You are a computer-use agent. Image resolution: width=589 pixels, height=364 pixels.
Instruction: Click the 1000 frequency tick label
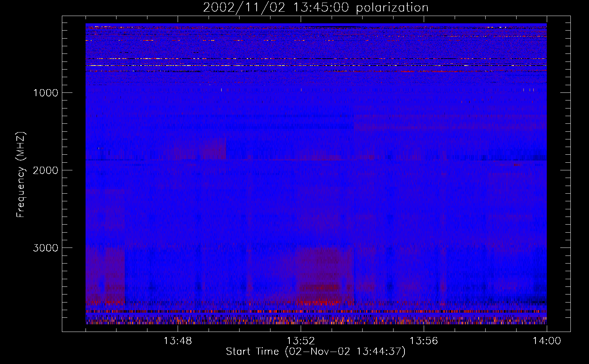coord(46,93)
